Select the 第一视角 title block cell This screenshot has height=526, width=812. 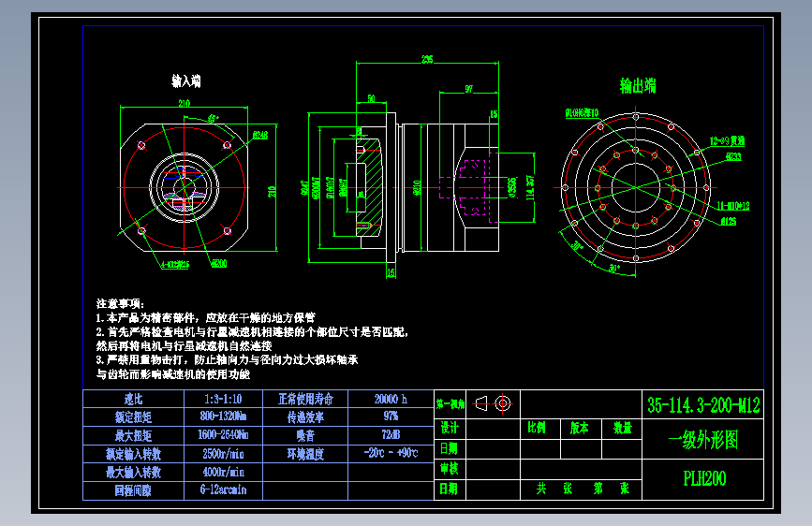450,404
